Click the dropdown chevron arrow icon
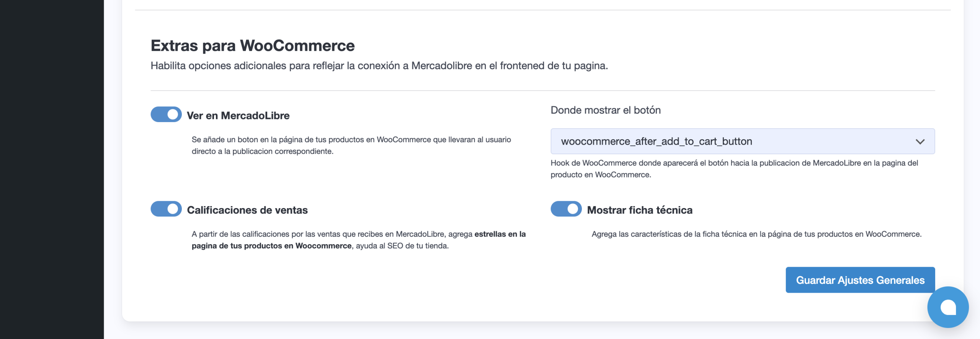Image resolution: width=980 pixels, height=339 pixels. [x=920, y=142]
